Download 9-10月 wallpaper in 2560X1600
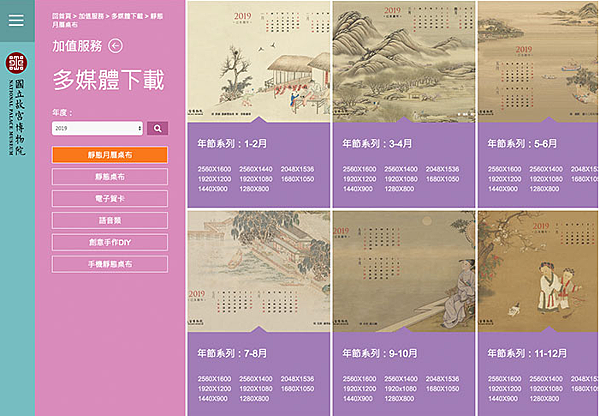The height and width of the screenshot is (416, 600). (359, 379)
